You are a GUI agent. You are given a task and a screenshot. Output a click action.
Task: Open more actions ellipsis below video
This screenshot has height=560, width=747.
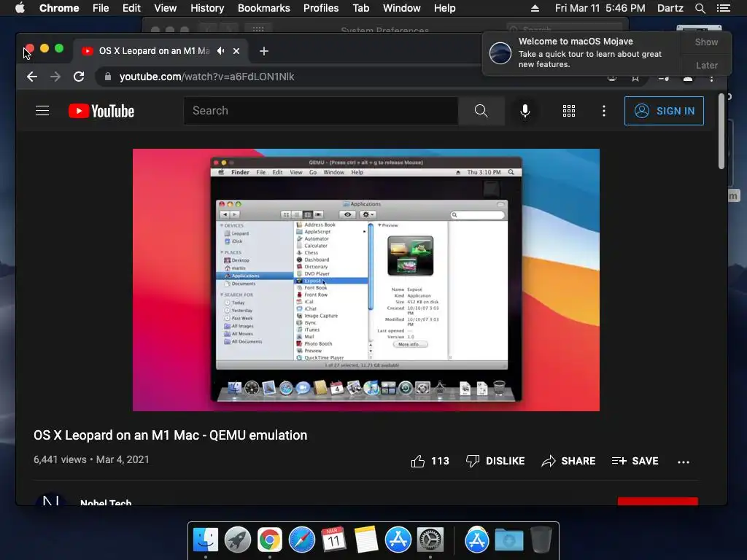coord(684,462)
